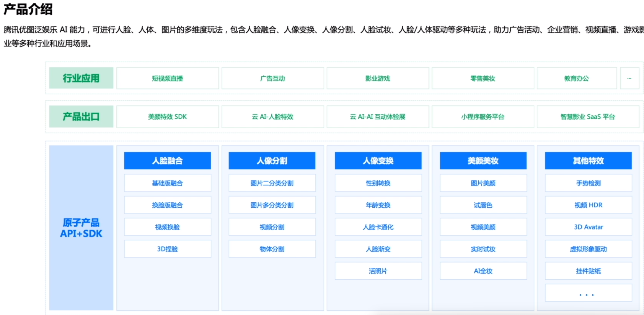Image resolution: width=644 pixels, height=315 pixels.
Task: Open 云 AI-AI 互动体验展 box
Action: (x=378, y=116)
